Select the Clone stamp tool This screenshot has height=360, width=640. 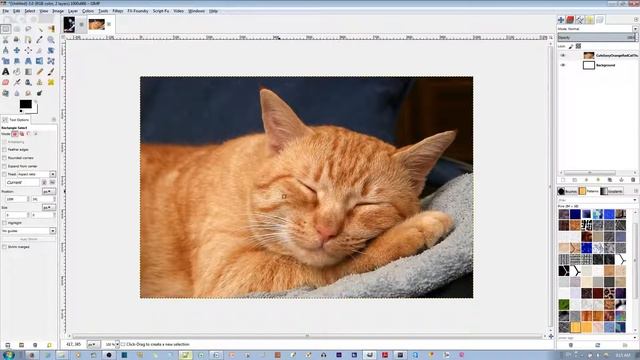(x=40, y=82)
